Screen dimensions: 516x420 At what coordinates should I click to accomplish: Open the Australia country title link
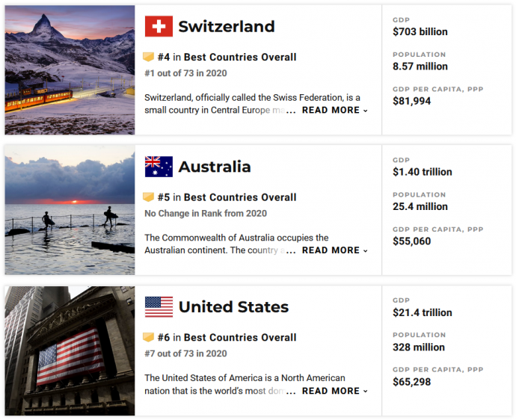point(215,167)
